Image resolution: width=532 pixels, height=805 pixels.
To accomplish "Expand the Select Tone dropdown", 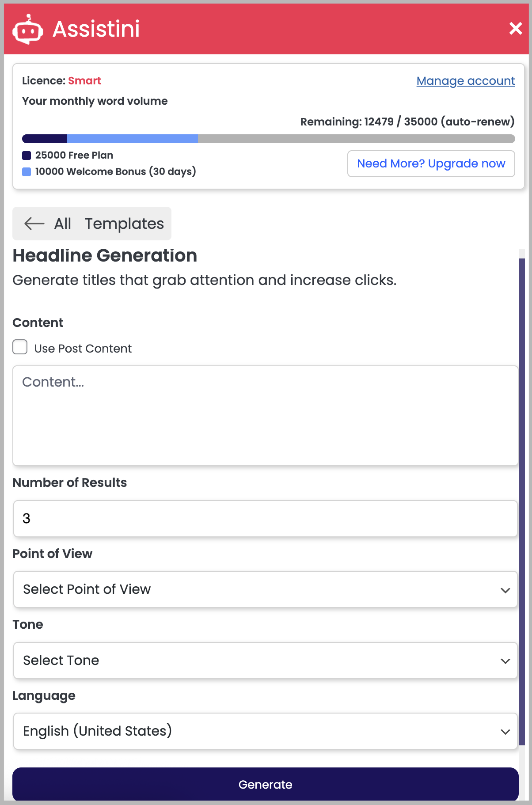I will [265, 661].
